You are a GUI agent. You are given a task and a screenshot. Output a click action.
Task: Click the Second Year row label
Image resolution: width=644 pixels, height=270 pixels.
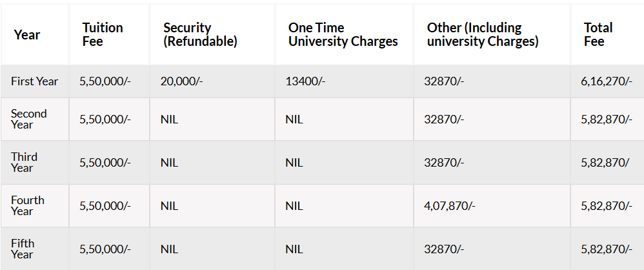pyautogui.click(x=29, y=119)
